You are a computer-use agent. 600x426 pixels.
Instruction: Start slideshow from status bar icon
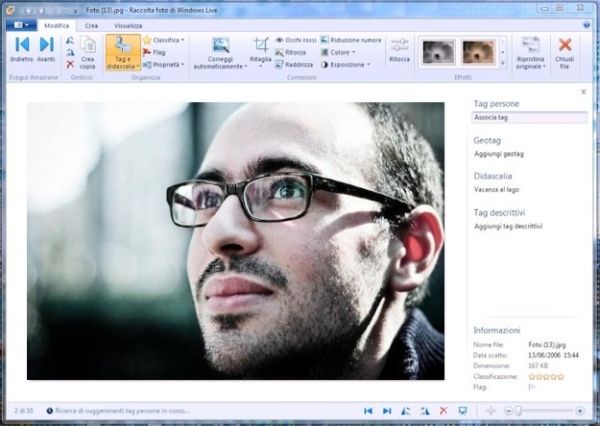(461, 411)
